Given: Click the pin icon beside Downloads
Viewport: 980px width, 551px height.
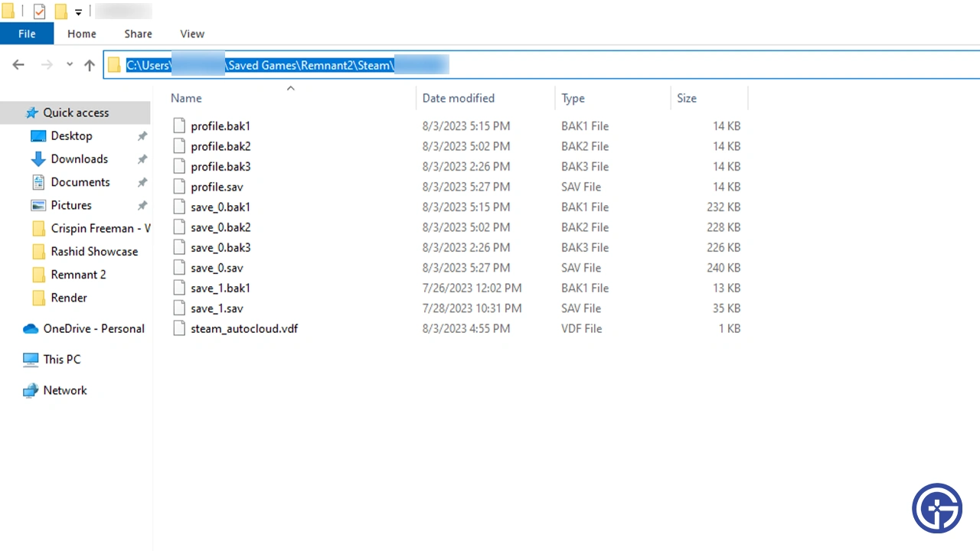Looking at the screenshot, I should 142,159.
